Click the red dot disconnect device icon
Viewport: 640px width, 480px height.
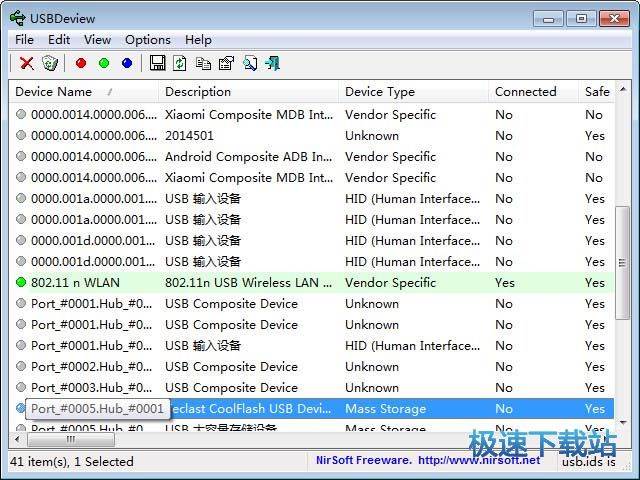81,63
